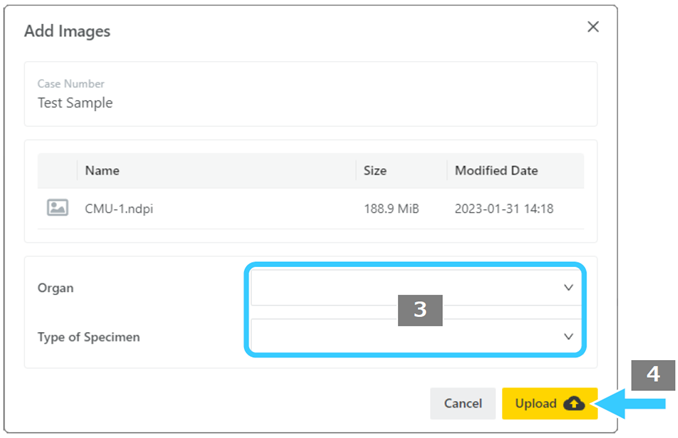Screen dimensions: 678x438
Task: Upload the selected image
Action: click(550, 403)
